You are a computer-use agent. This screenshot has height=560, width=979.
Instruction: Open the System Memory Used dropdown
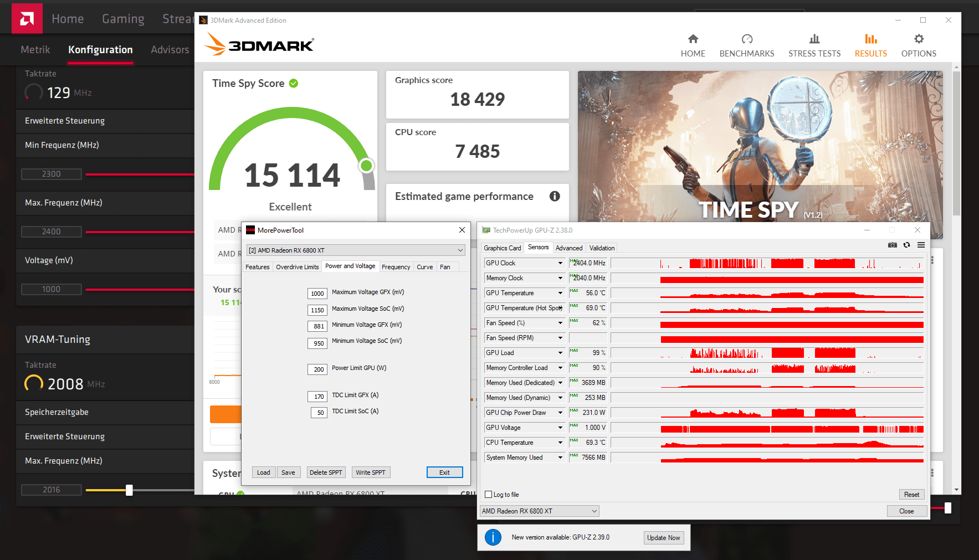click(560, 458)
